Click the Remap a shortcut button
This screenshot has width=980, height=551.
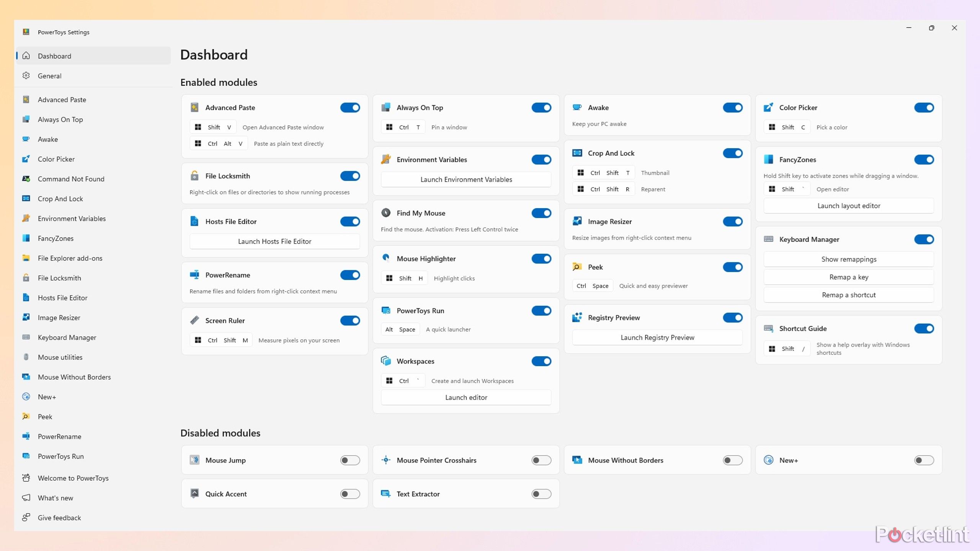pyautogui.click(x=849, y=295)
